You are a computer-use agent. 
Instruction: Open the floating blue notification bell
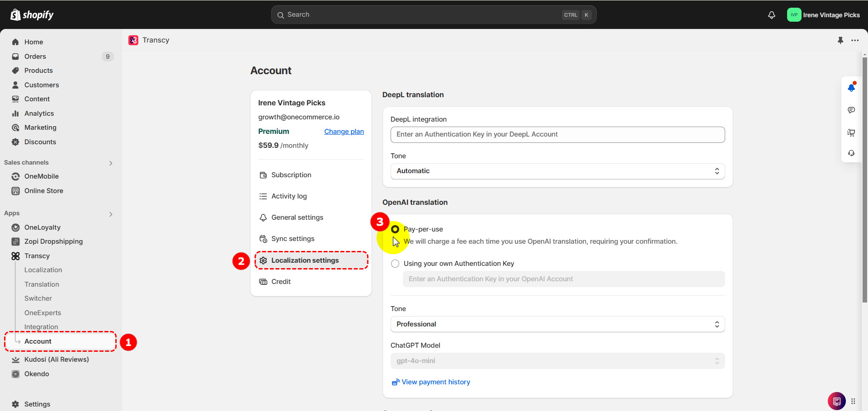pyautogui.click(x=851, y=88)
